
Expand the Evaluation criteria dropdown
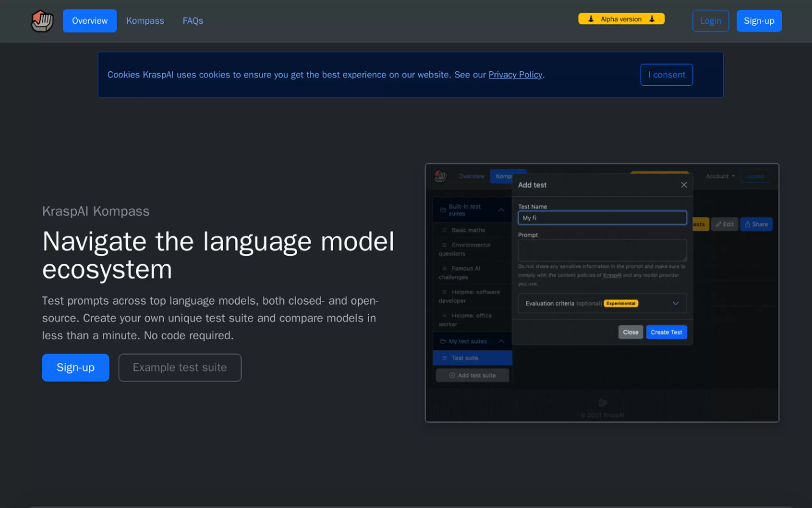(x=675, y=303)
